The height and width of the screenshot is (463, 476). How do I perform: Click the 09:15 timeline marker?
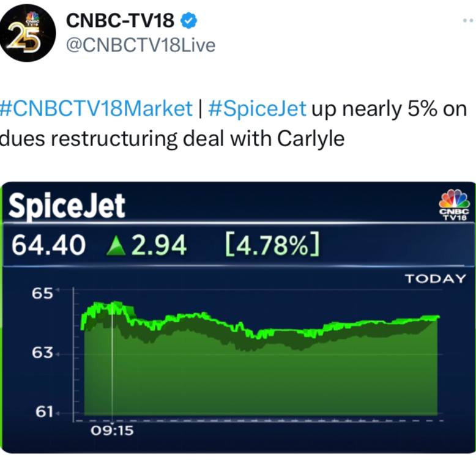112,431
